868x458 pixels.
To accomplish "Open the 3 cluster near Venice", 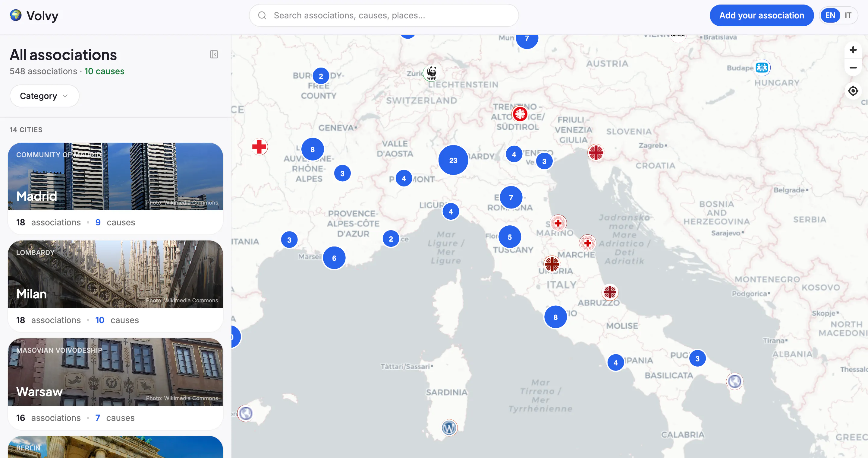I will point(544,161).
